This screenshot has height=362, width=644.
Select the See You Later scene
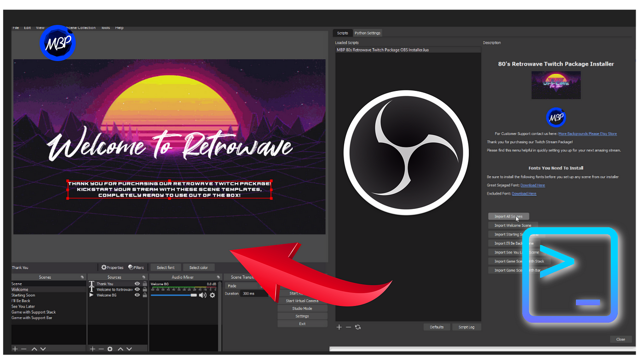[x=49, y=306]
